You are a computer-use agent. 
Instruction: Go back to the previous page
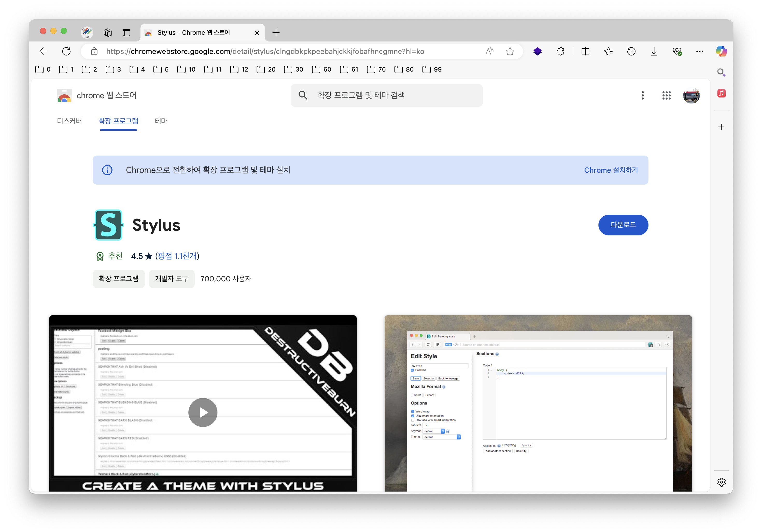pos(44,51)
